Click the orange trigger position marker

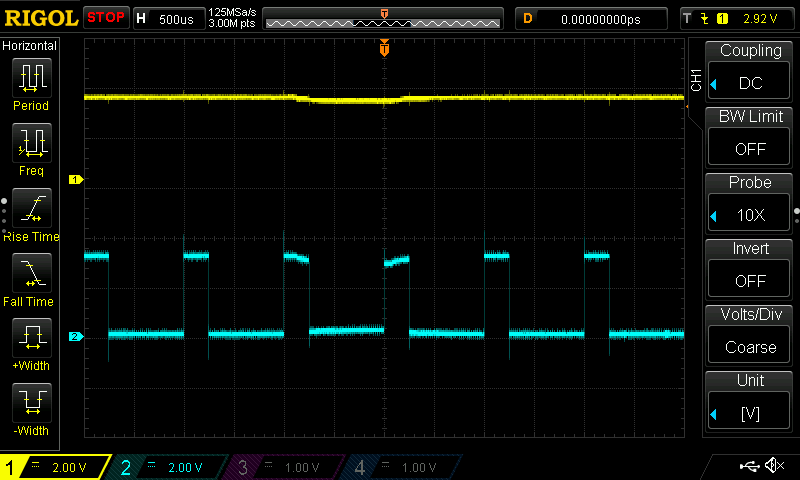click(x=384, y=48)
